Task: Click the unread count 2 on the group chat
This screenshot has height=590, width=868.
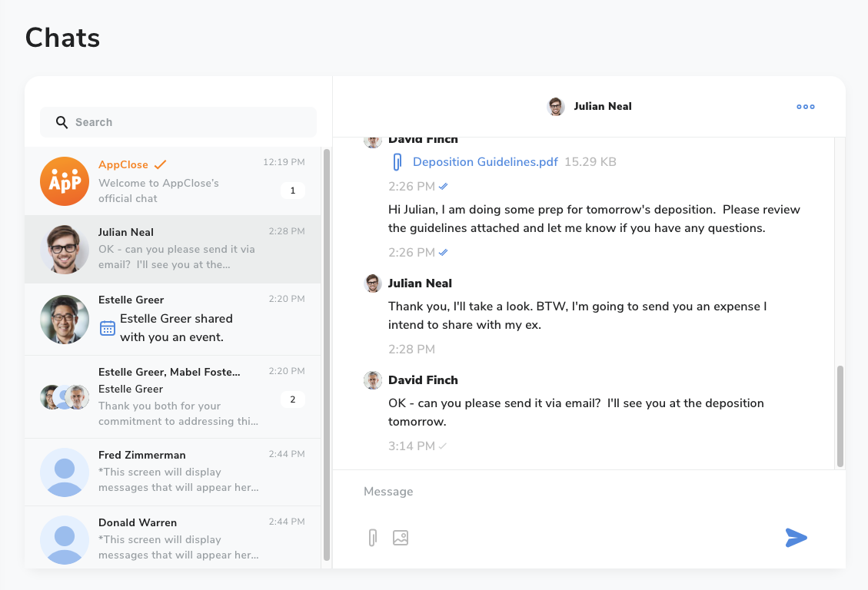Action: [x=293, y=399]
